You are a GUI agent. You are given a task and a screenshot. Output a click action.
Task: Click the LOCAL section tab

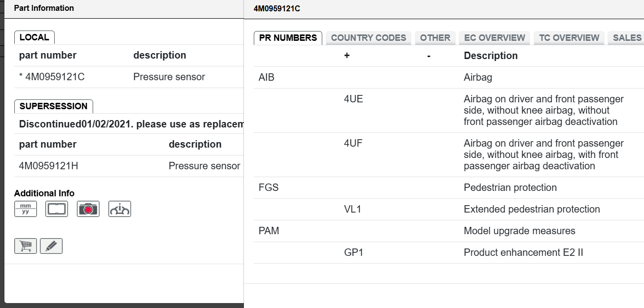pyautogui.click(x=34, y=37)
